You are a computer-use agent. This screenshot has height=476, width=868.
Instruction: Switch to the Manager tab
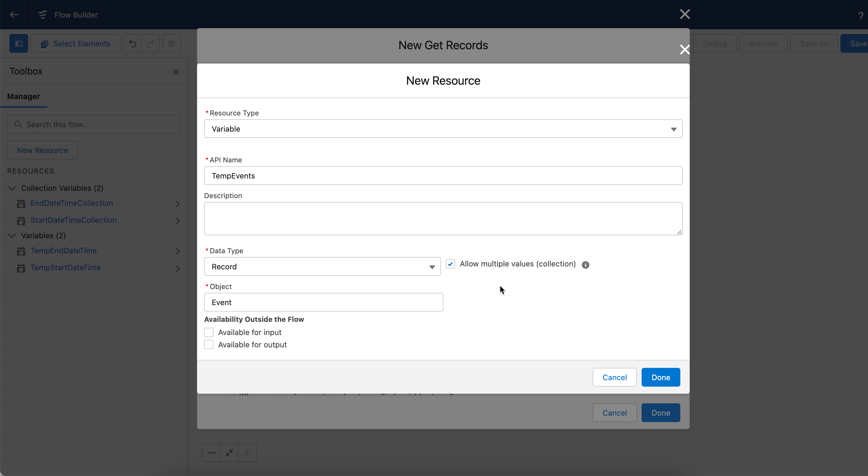23,96
